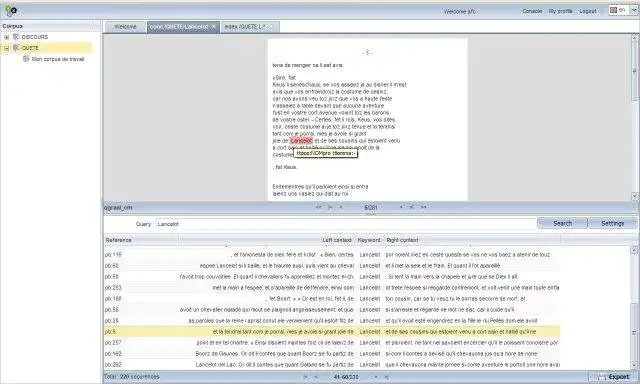
Task: Select the QUETE corpus
Action: pos(30,48)
